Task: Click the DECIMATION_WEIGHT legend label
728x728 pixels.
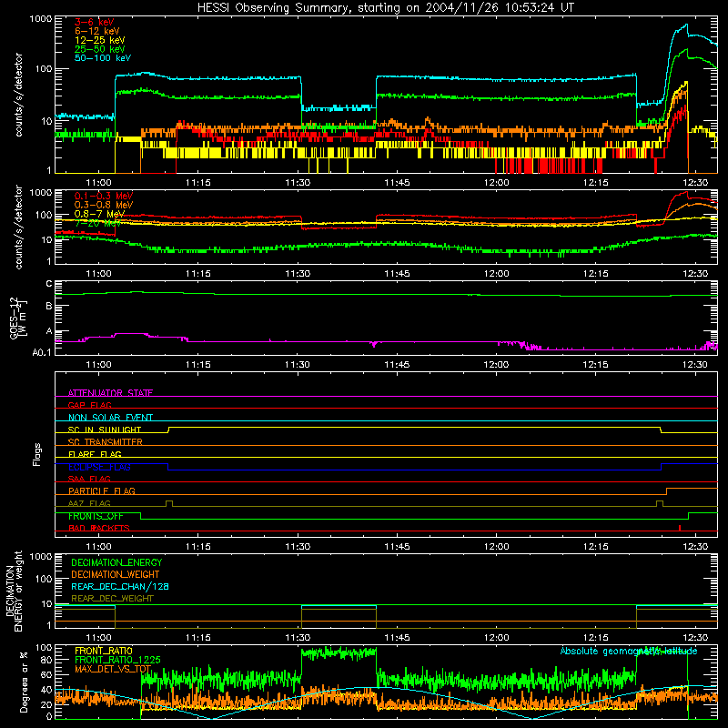Action: (x=116, y=574)
